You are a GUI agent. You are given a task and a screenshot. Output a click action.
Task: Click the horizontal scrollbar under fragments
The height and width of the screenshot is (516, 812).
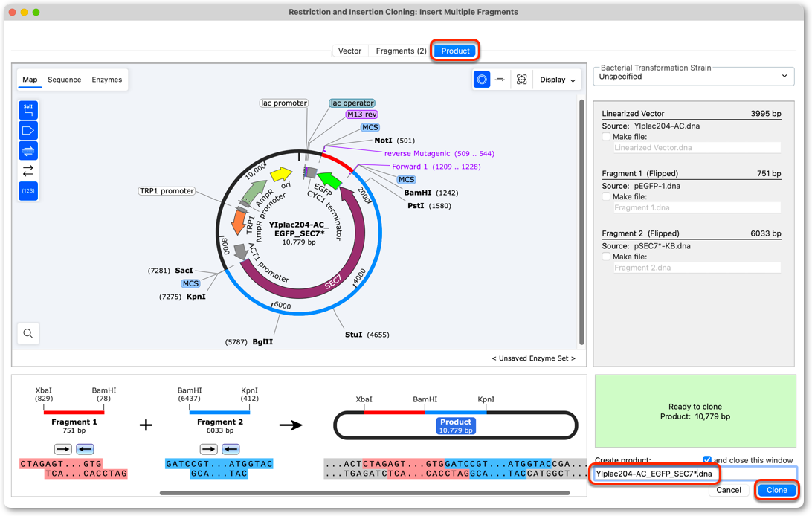click(x=364, y=493)
